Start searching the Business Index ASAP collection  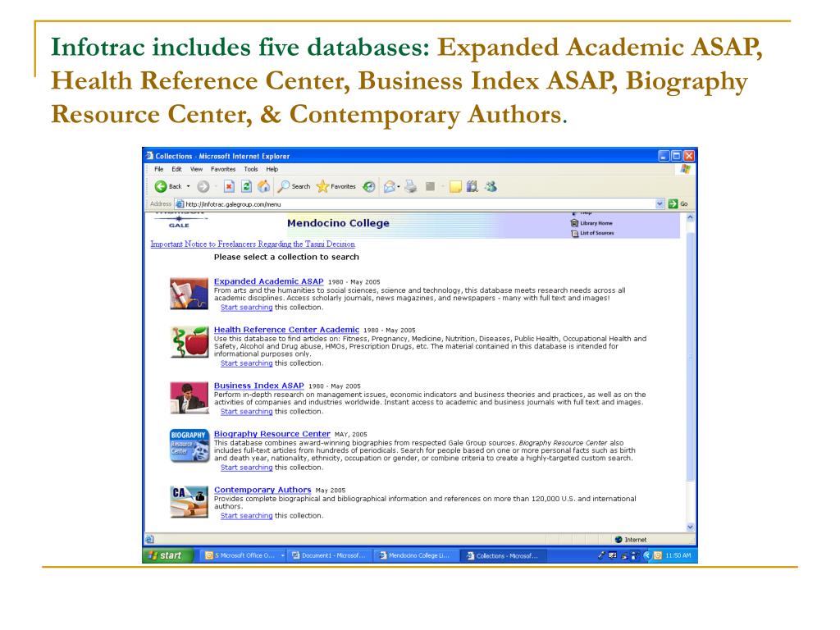(x=246, y=412)
